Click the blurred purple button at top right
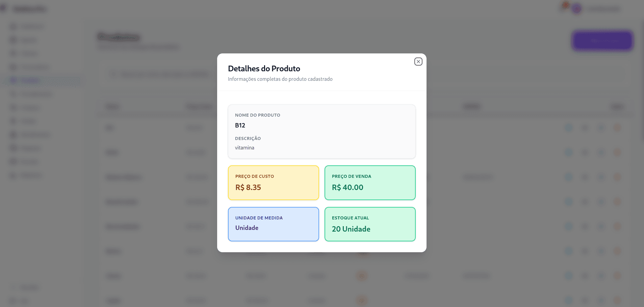The height and width of the screenshot is (307, 644). click(x=602, y=41)
